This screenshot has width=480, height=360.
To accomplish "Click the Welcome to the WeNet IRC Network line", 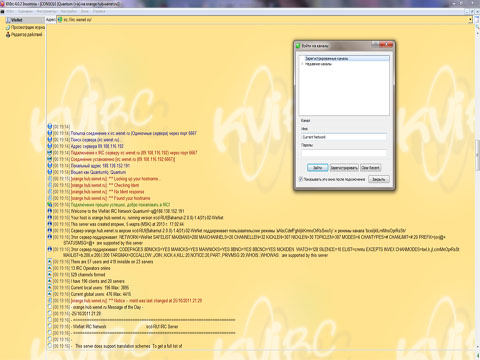I will [x=127, y=211].
